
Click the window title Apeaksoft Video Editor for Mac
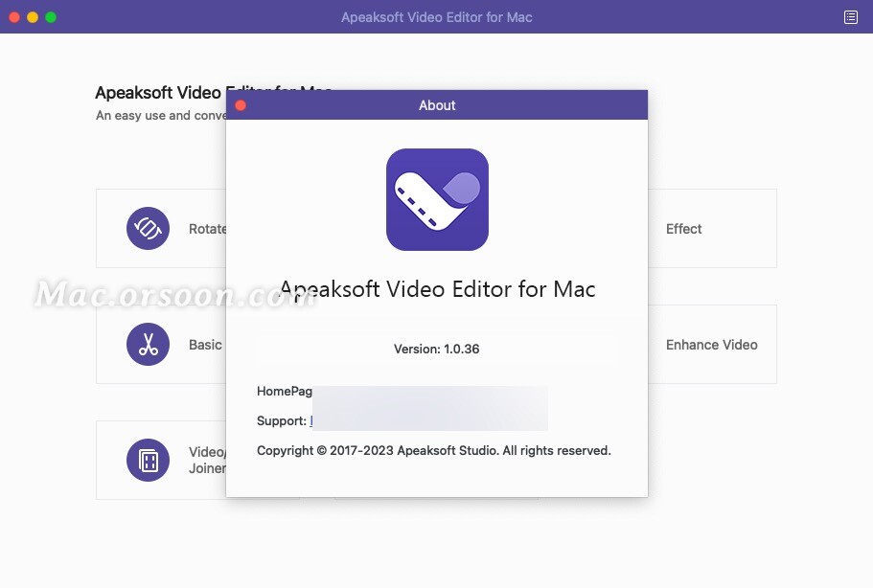(x=437, y=17)
